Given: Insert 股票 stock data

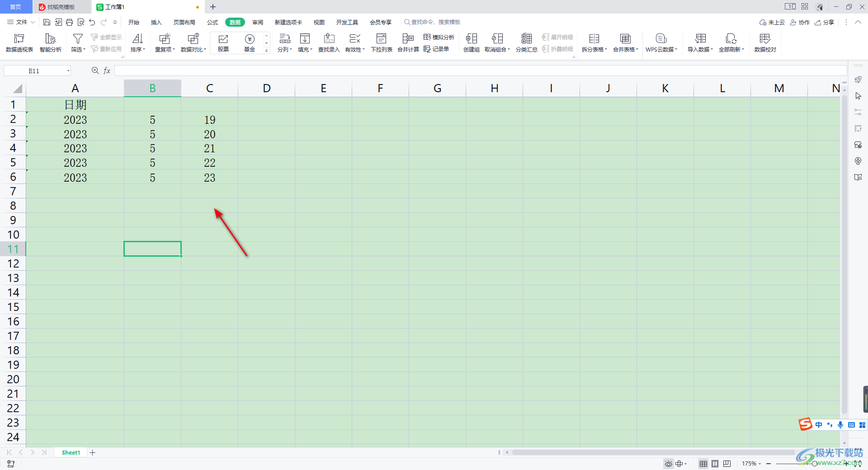Looking at the screenshot, I should (x=223, y=43).
